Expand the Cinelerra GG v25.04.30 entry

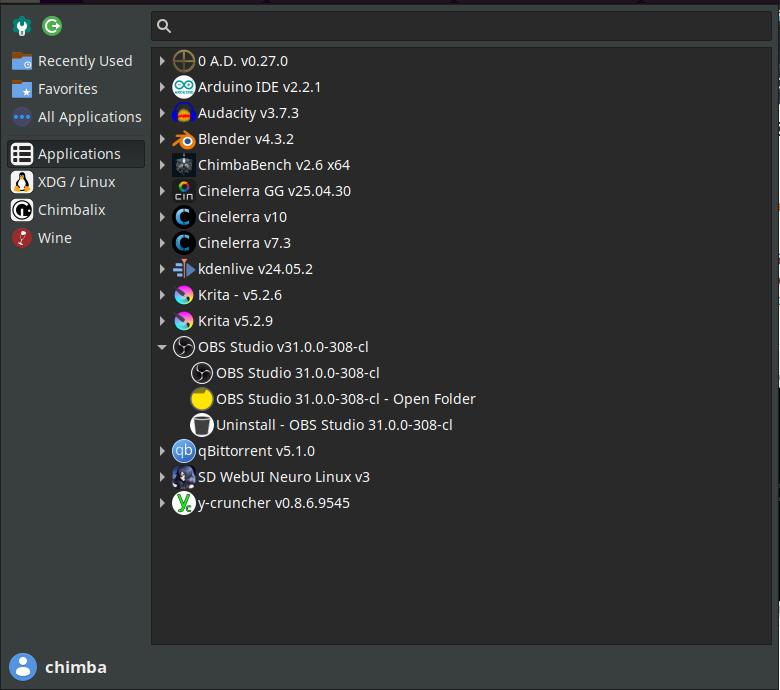point(162,191)
